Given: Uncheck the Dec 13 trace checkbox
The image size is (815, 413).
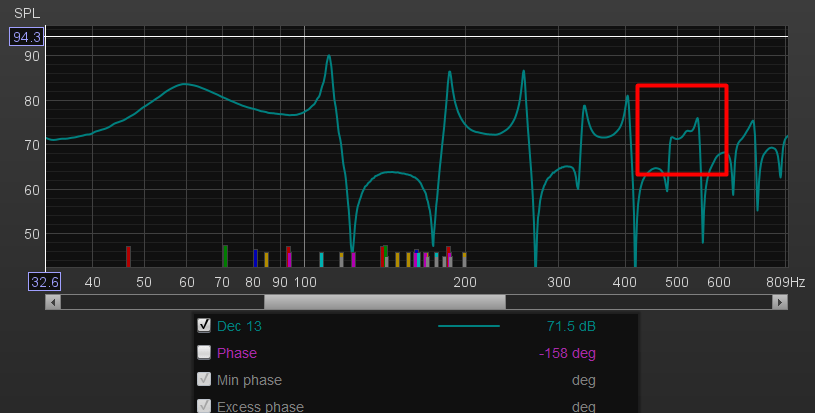Looking at the screenshot, I should click(x=204, y=325).
